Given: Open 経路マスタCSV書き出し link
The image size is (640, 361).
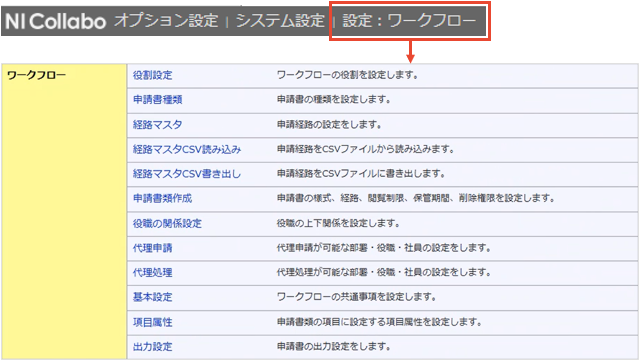Looking at the screenshot, I should coord(187,174).
